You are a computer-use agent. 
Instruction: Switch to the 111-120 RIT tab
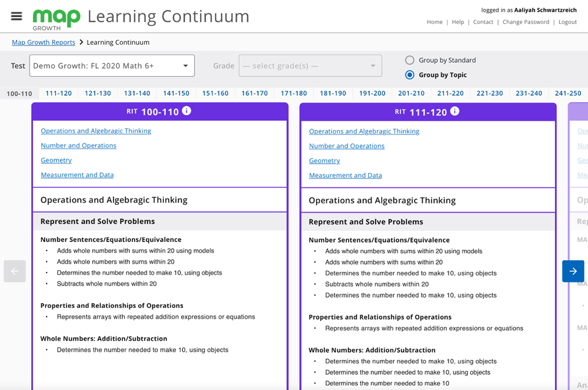(58, 93)
